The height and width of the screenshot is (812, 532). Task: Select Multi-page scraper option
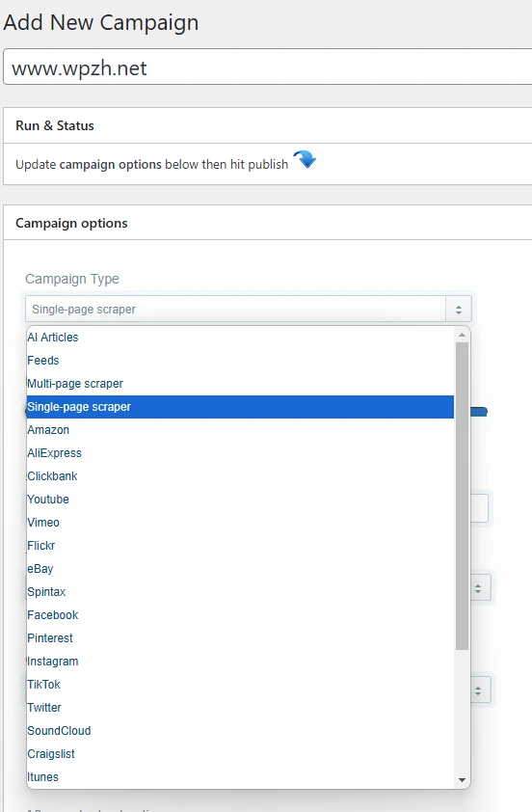click(240, 384)
